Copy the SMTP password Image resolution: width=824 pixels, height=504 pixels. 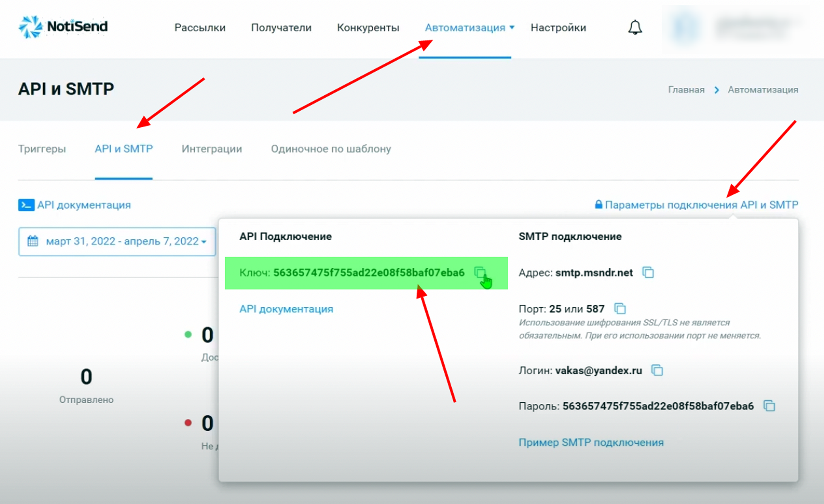pos(769,406)
